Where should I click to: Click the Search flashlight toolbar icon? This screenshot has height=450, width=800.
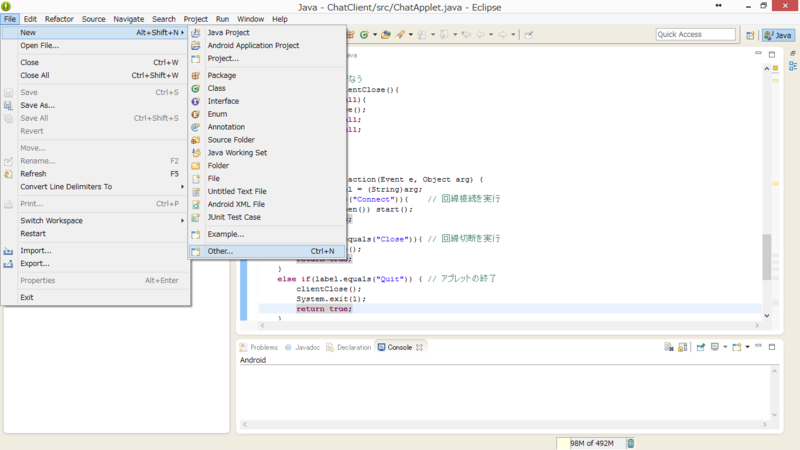[401, 35]
